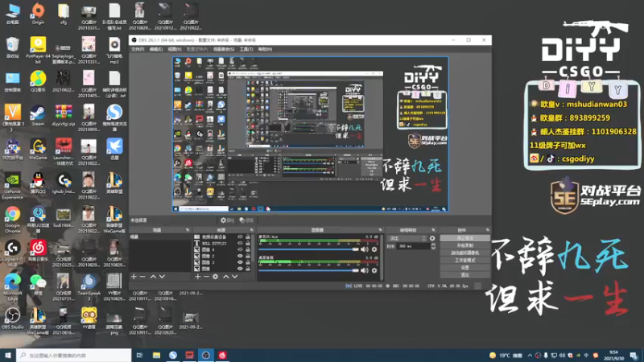
Task: Click the remove scene minus icon in OBS
Action: click(142, 277)
